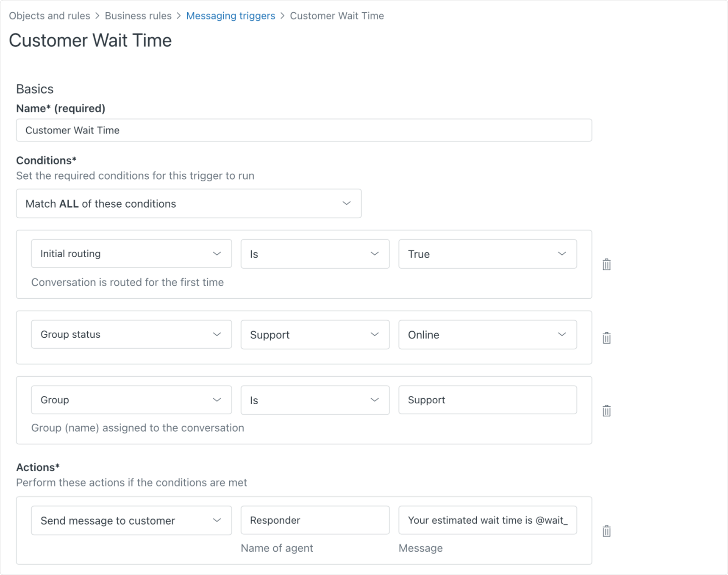Navigate to Messaging triggers breadcrumb
The height and width of the screenshot is (575, 728).
(x=231, y=16)
